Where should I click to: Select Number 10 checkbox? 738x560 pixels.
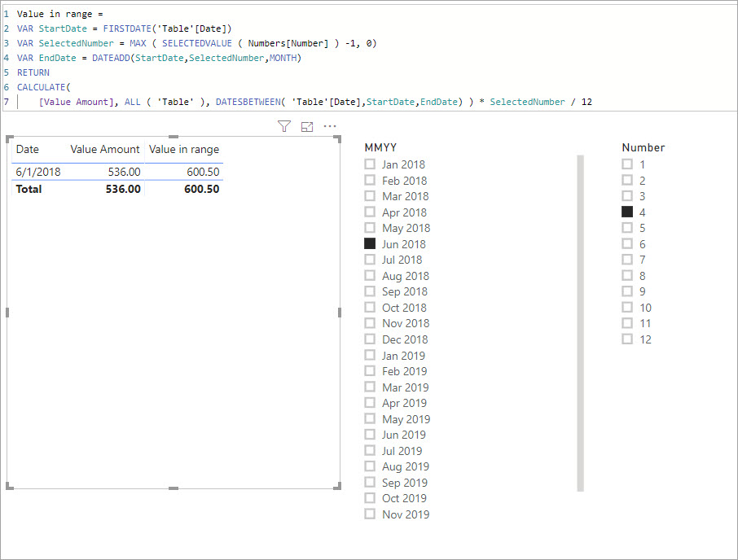[627, 307]
